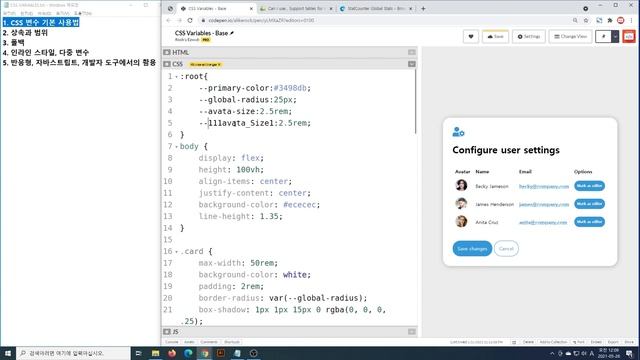640x360 pixels.
Task: Click the CSS editor vertical scrollbar
Action: 416,101
